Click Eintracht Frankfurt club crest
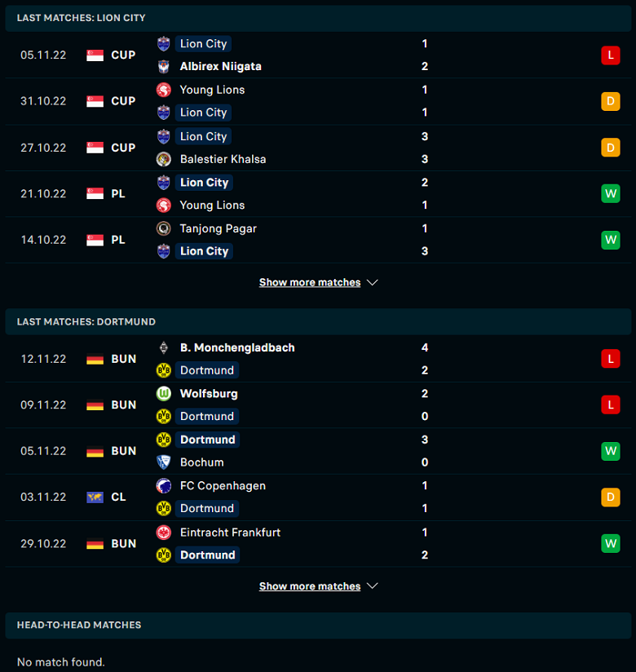The height and width of the screenshot is (672, 636). pyautogui.click(x=163, y=533)
